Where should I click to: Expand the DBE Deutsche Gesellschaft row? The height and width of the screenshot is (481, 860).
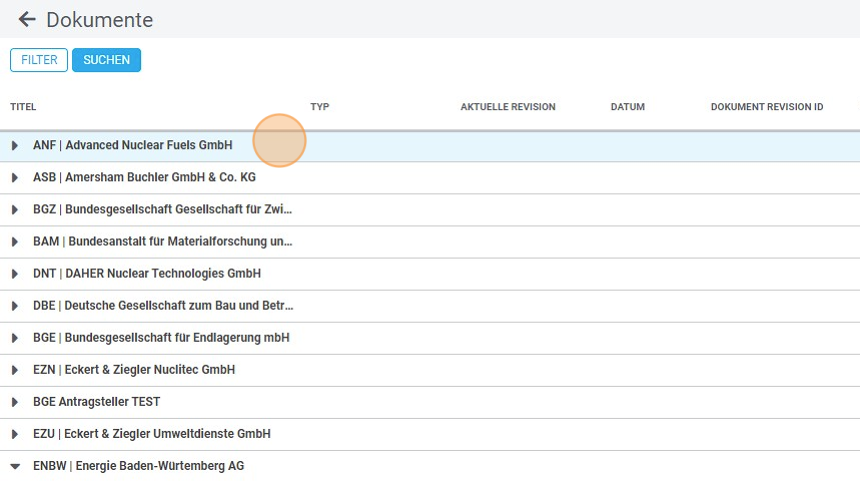click(x=15, y=306)
